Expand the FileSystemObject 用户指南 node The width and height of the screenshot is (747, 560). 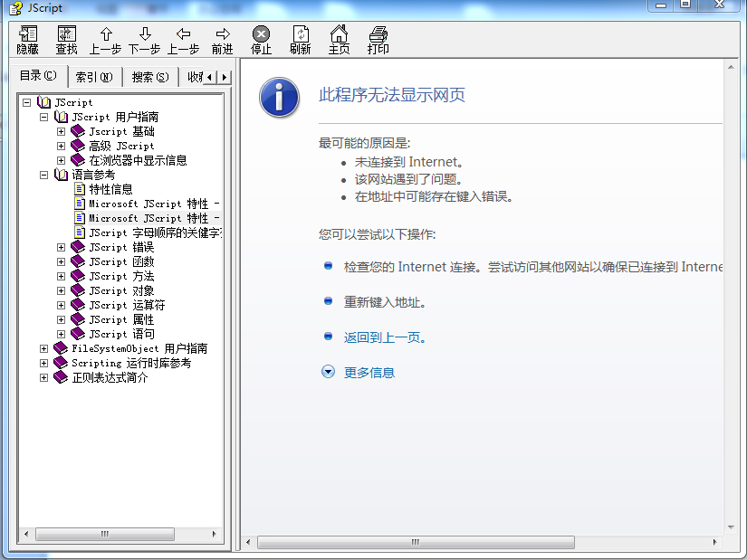43,348
